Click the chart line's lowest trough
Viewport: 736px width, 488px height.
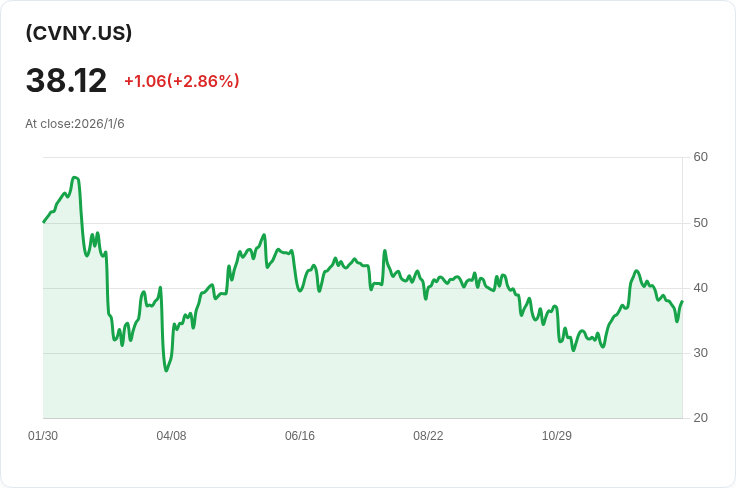tap(166, 371)
